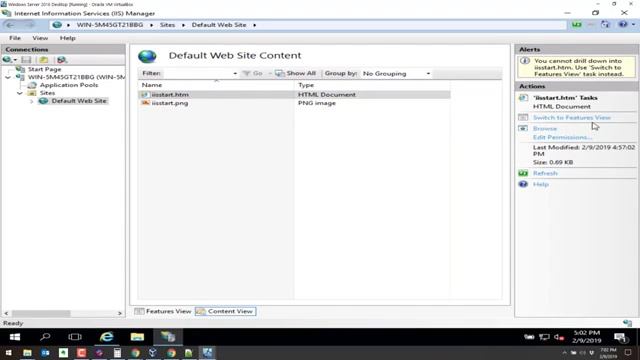This screenshot has height=360, width=640.
Task: Click the Help icon in address bar
Action: click(x=622, y=25)
